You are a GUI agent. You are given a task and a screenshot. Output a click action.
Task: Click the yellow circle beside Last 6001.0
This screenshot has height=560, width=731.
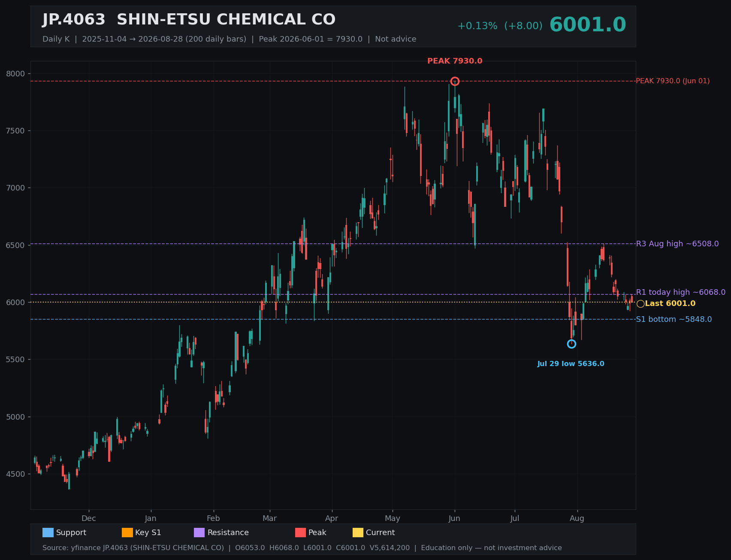point(640,304)
